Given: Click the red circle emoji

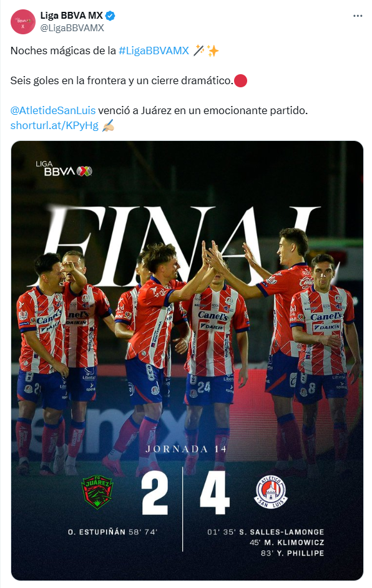Looking at the screenshot, I should tap(240, 80).
